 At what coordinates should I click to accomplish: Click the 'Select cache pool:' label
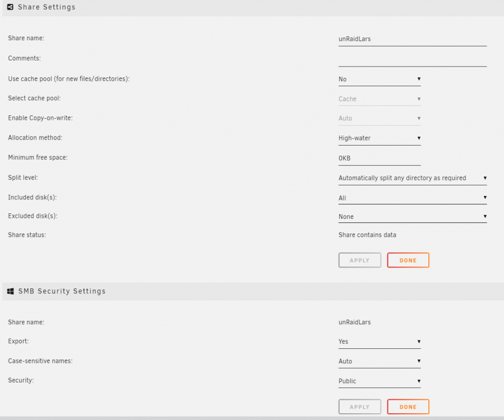34,98
